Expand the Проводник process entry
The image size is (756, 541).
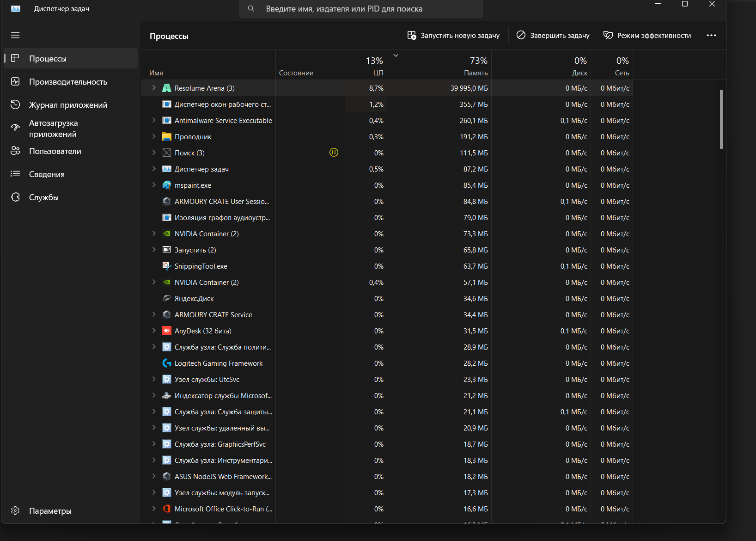click(154, 136)
